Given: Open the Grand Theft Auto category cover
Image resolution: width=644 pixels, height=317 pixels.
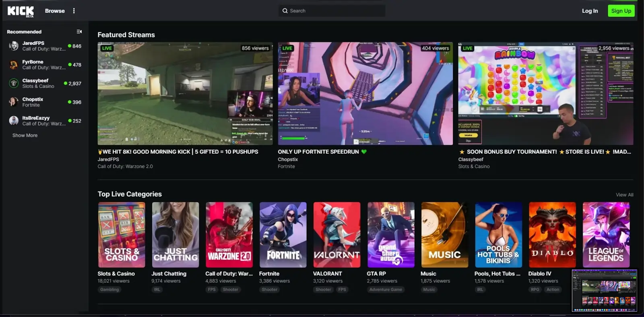Looking at the screenshot, I should point(391,235).
